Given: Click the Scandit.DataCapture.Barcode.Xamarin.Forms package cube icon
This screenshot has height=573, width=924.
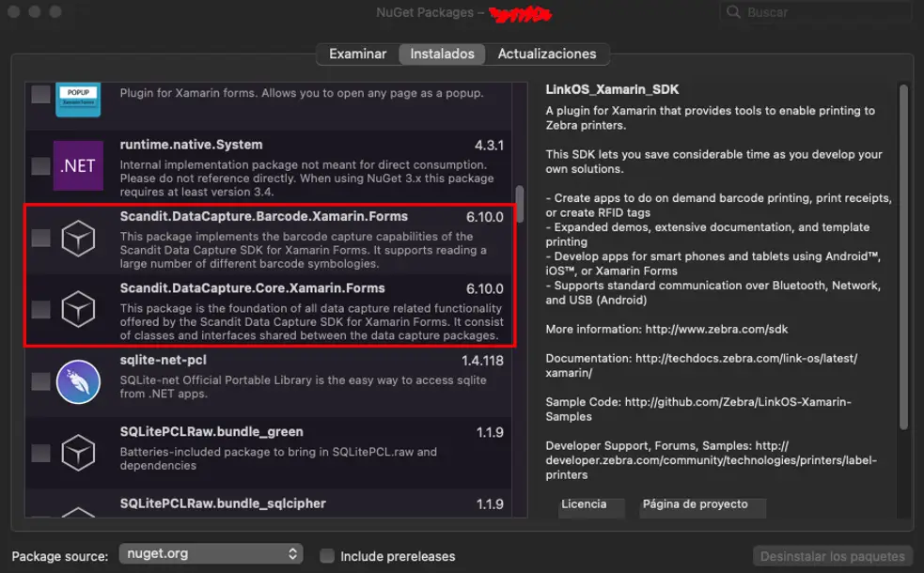Looking at the screenshot, I should (x=78, y=240).
